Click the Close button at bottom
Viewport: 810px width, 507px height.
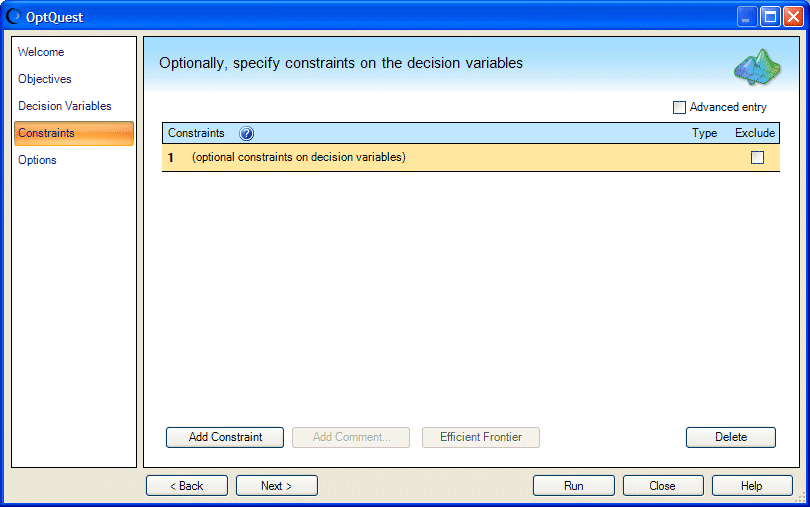click(x=663, y=486)
